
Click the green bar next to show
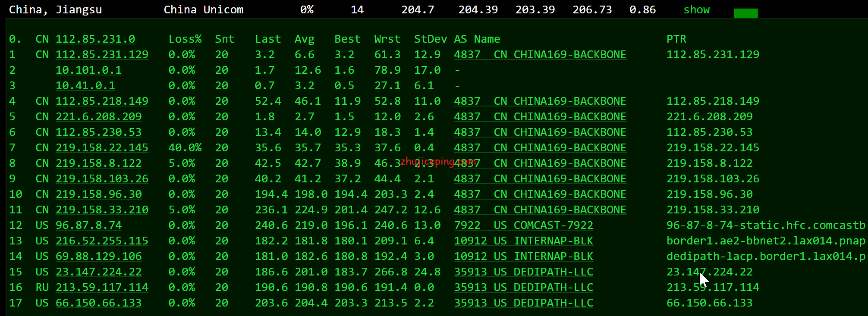pos(745,13)
